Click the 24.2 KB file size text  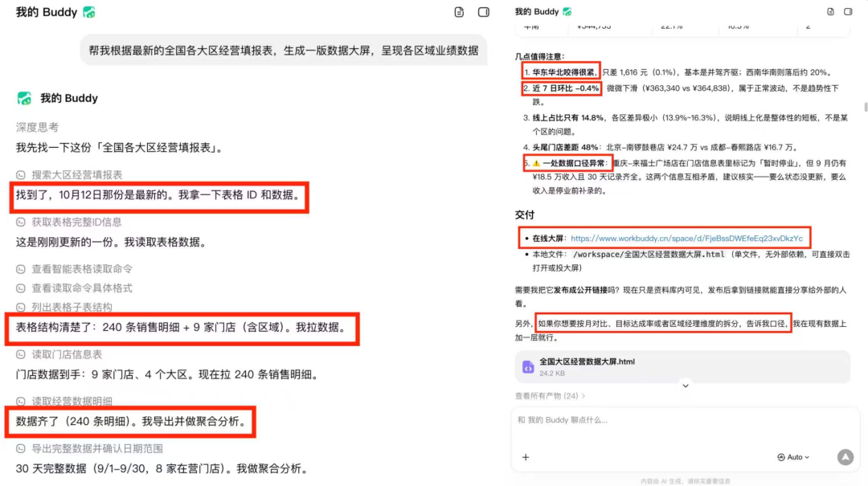[x=552, y=374]
